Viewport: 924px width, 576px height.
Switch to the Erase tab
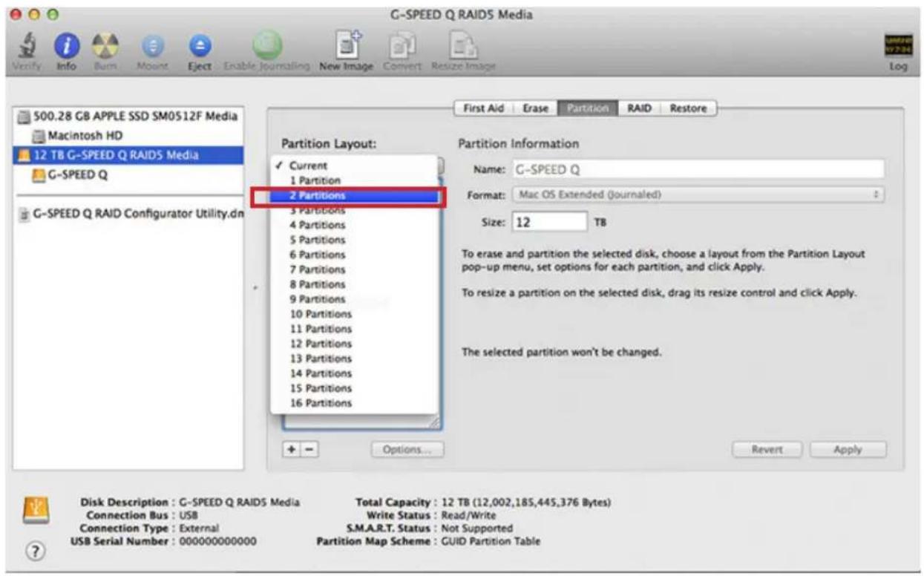pyautogui.click(x=535, y=108)
